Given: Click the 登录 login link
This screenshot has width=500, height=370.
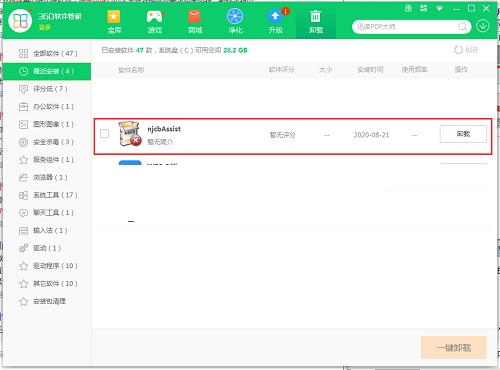Looking at the screenshot, I should click(44, 27).
